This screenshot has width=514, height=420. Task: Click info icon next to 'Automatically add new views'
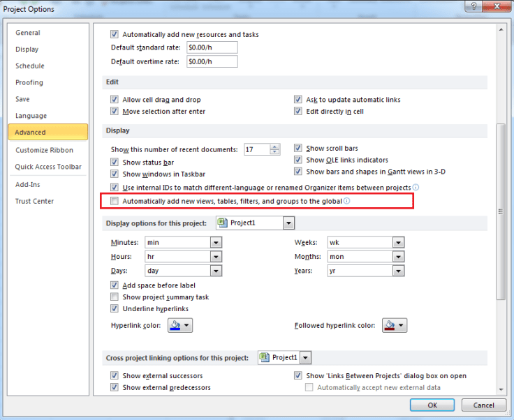(346, 201)
